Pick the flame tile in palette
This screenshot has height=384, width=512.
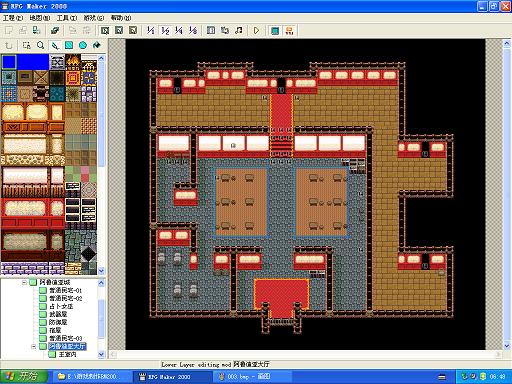point(73,62)
